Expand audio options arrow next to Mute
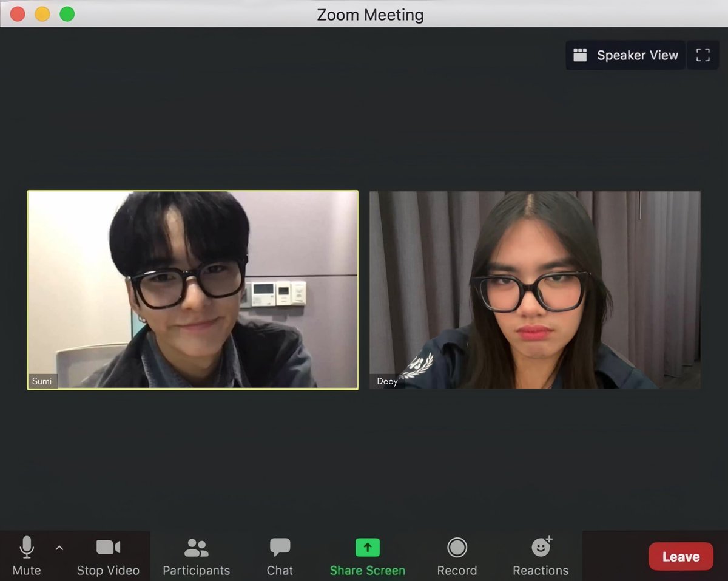 59,548
